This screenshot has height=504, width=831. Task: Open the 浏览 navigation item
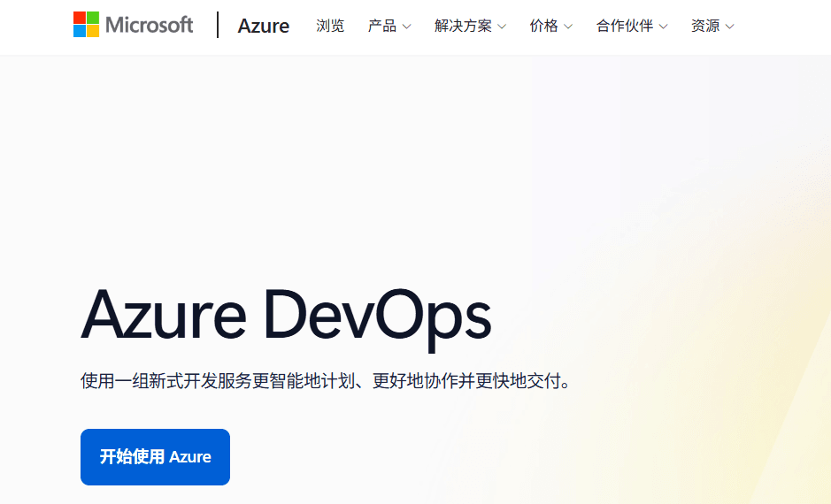click(330, 26)
